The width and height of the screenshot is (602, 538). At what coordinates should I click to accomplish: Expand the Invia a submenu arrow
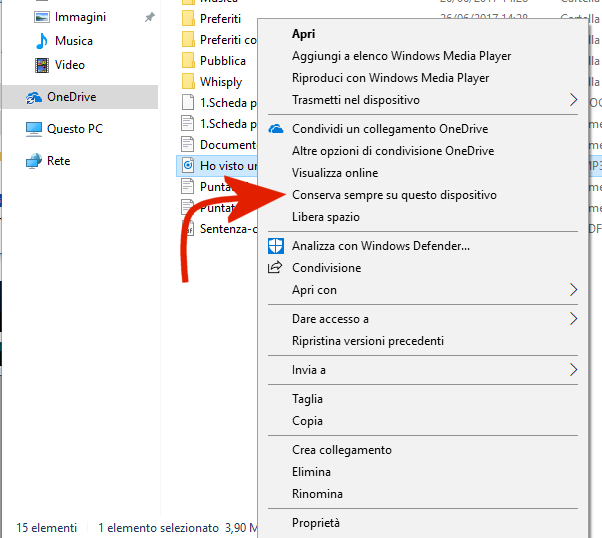(x=573, y=370)
